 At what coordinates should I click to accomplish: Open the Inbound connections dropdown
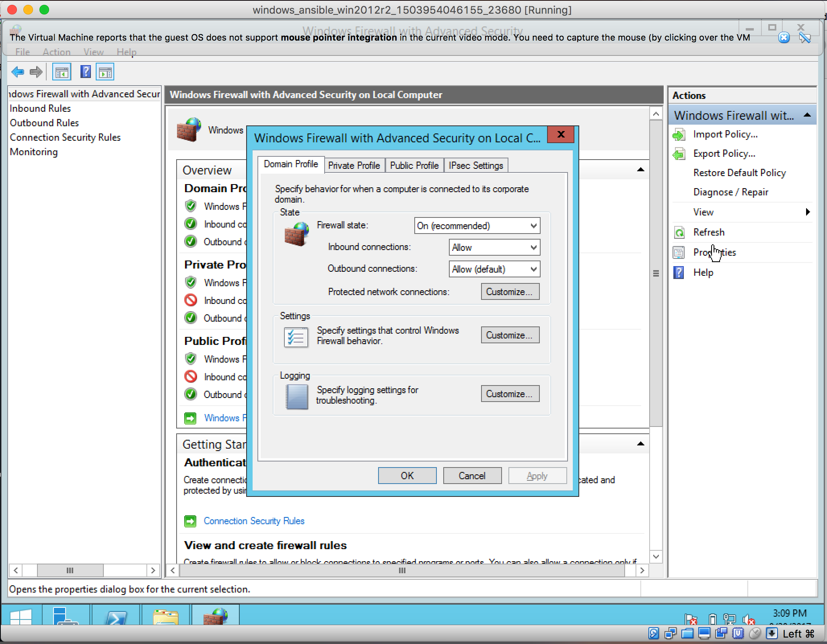tap(494, 248)
